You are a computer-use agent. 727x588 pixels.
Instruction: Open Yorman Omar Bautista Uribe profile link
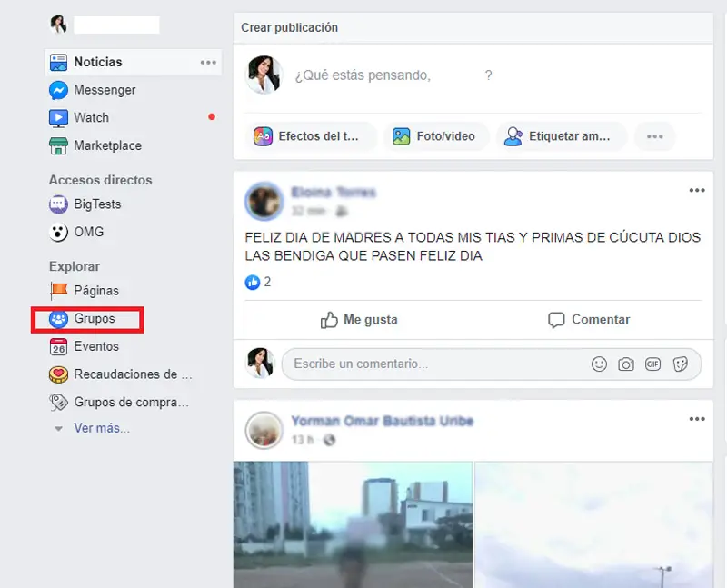tap(382, 421)
